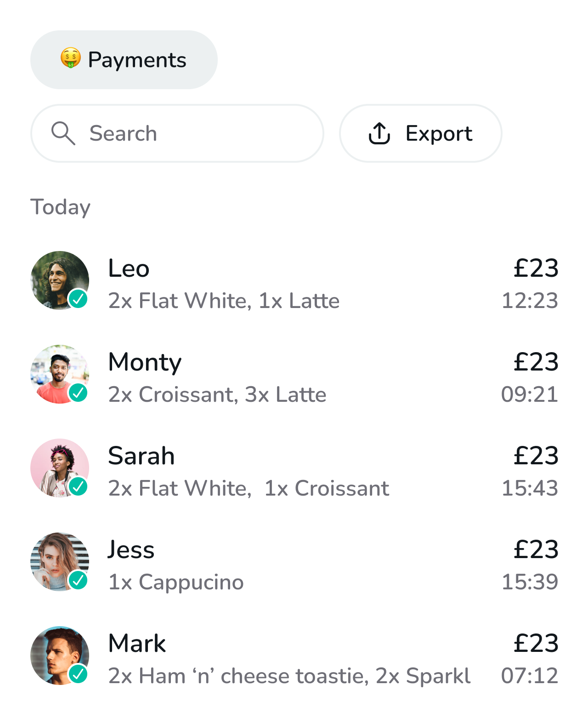Select Jess's avatar picture
This screenshot has height=719, width=588.
[x=55, y=557]
